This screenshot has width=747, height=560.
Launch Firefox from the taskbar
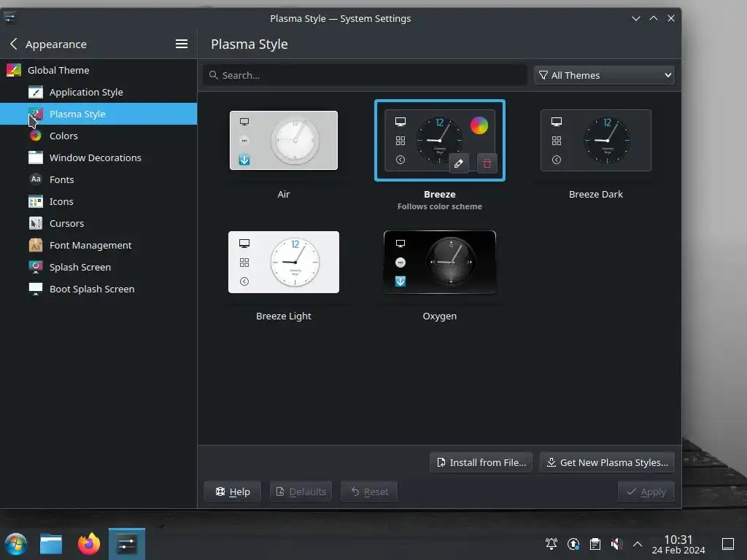89,544
